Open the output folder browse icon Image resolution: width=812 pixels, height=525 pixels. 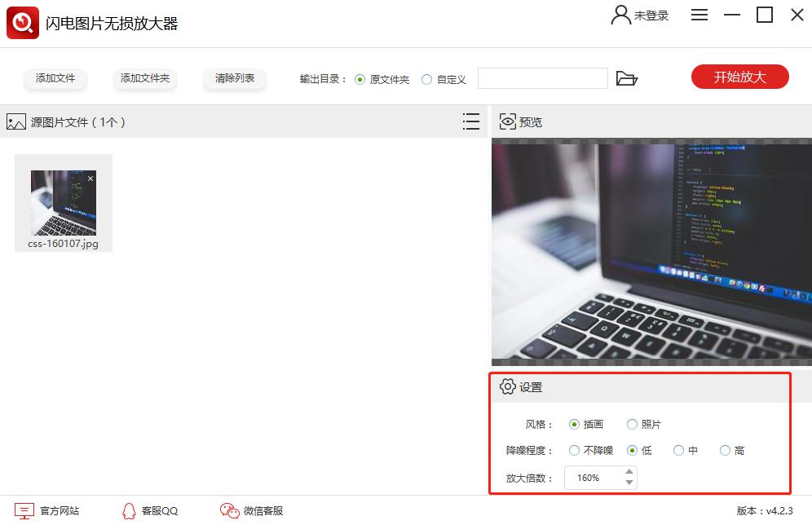pyautogui.click(x=626, y=78)
